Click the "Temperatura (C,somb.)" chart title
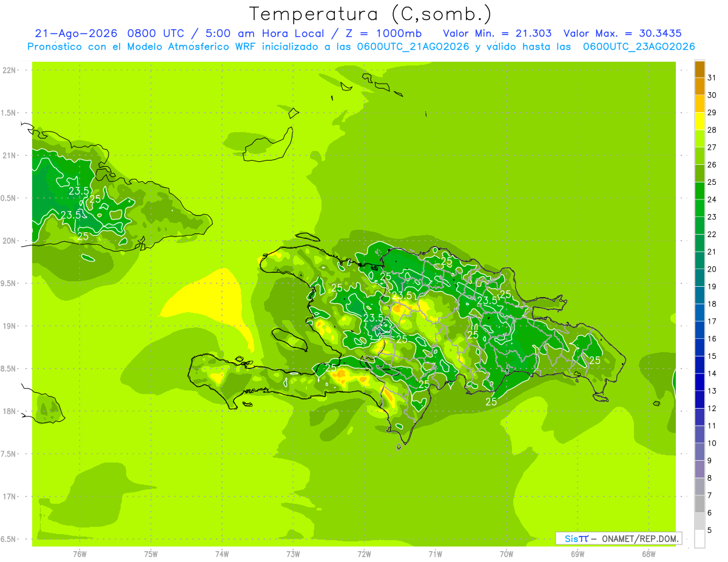728x562 pixels. [370, 13]
